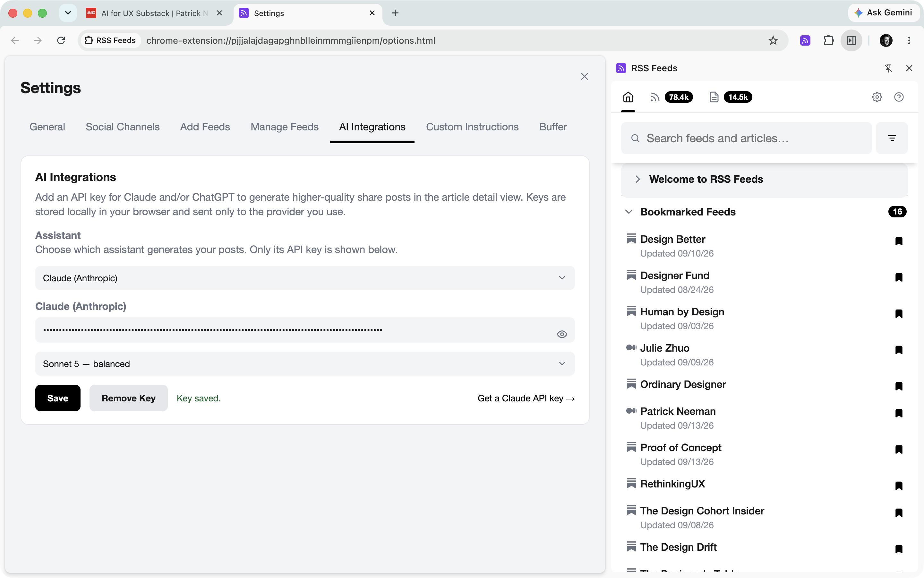This screenshot has height=578, width=924.
Task: Reload the current page
Action: point(61,40)
